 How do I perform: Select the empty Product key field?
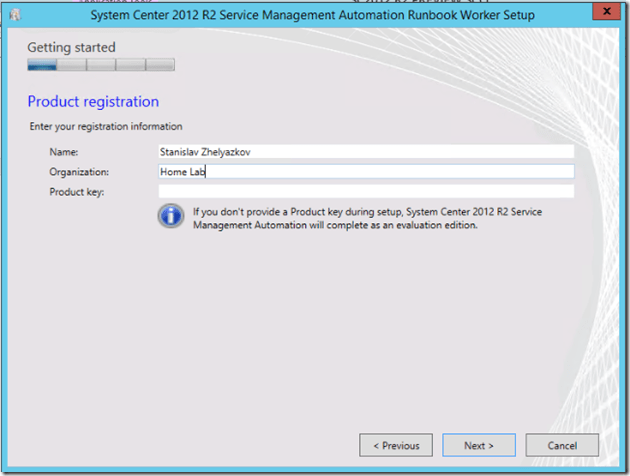[365, 191]
